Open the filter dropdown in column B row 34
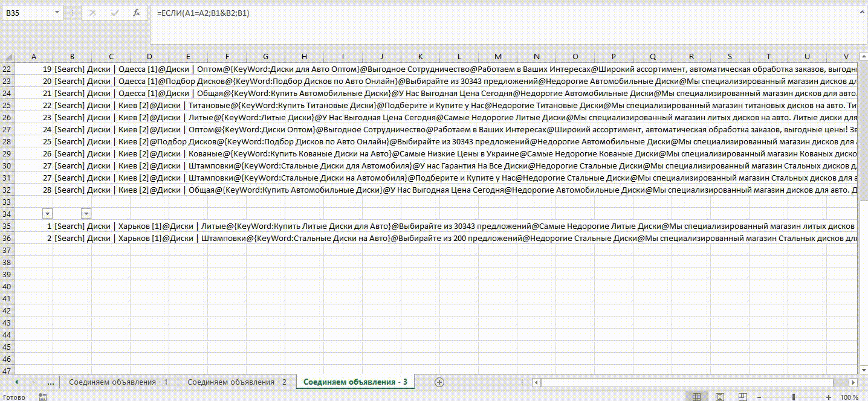This screenshot has width=868, height=401. coord(86,213)
